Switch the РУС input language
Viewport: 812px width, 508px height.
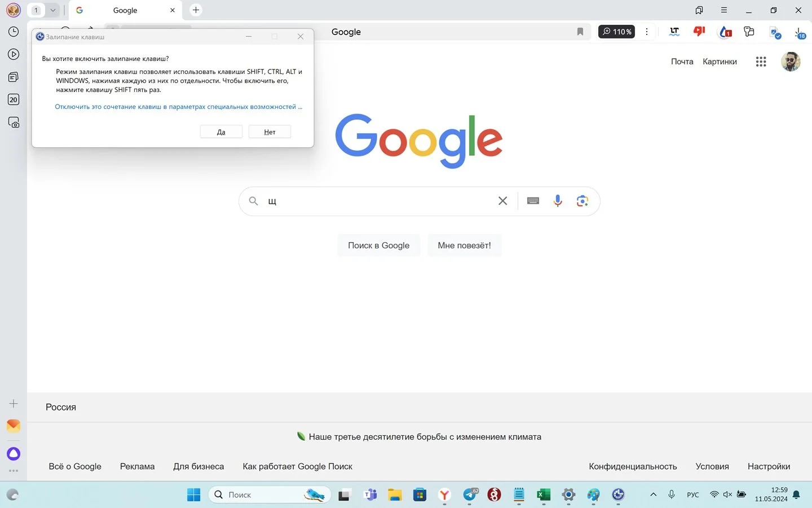point(693,495)
